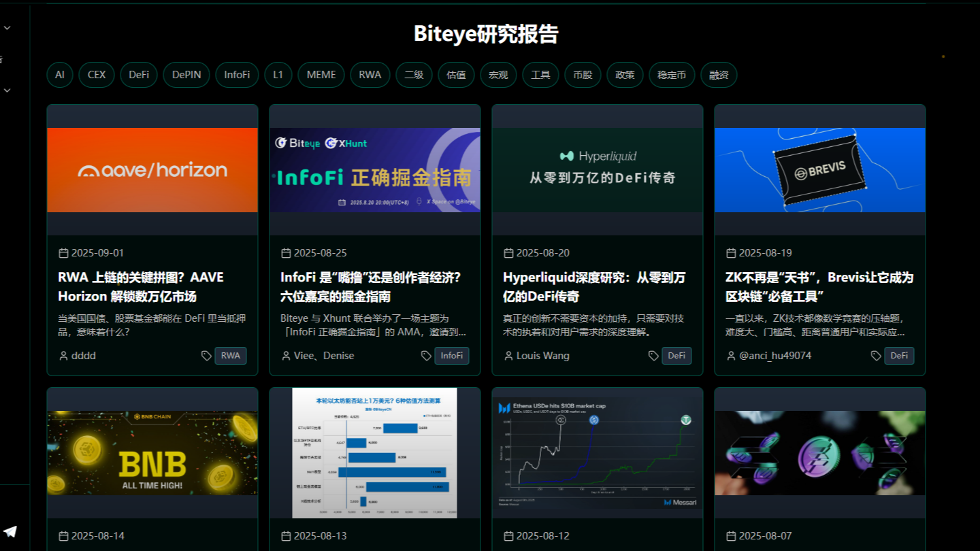Click the person icon next to Louis Wang
Image resolution: width=980 pixels, height=551 pixels.
[508, 355]
